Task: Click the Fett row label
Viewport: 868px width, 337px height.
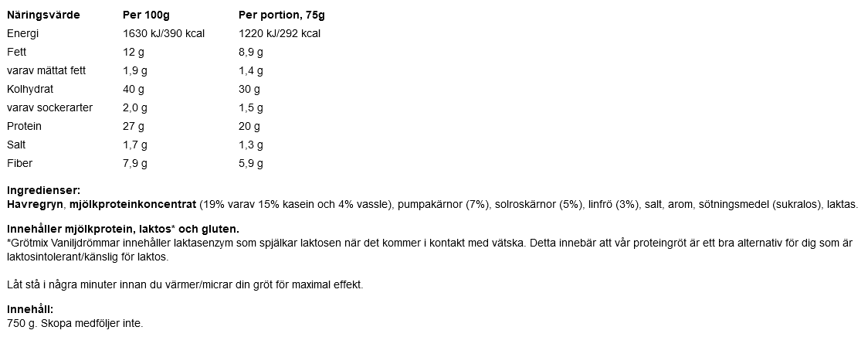Action: (x=17, y=52)
